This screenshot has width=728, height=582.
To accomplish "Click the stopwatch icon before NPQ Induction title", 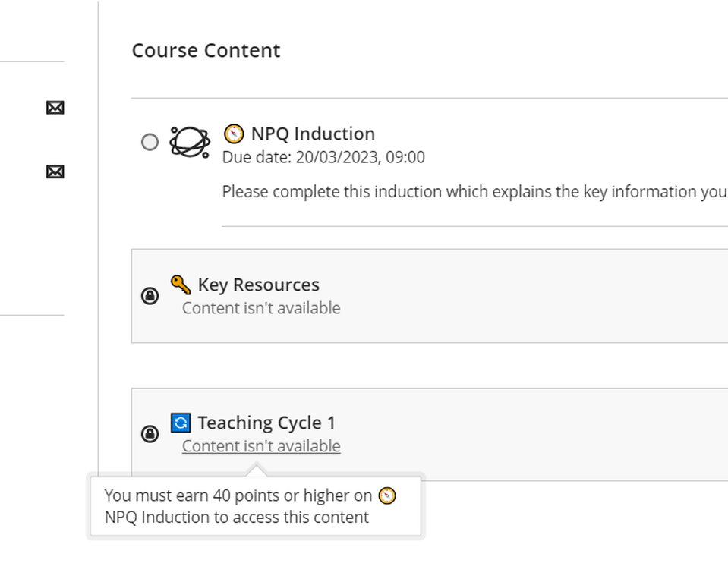I will click(234, 134).
